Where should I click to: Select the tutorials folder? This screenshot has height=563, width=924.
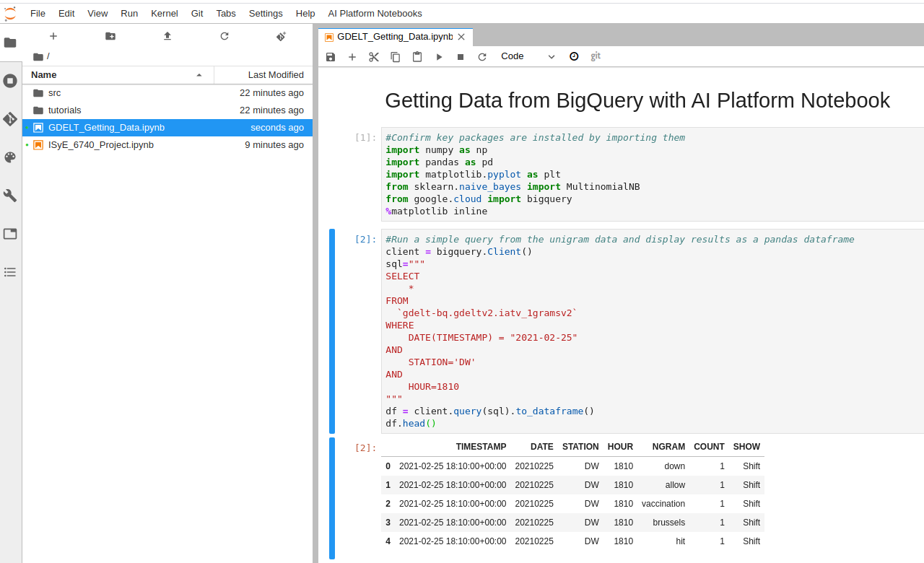pos(167,110)
